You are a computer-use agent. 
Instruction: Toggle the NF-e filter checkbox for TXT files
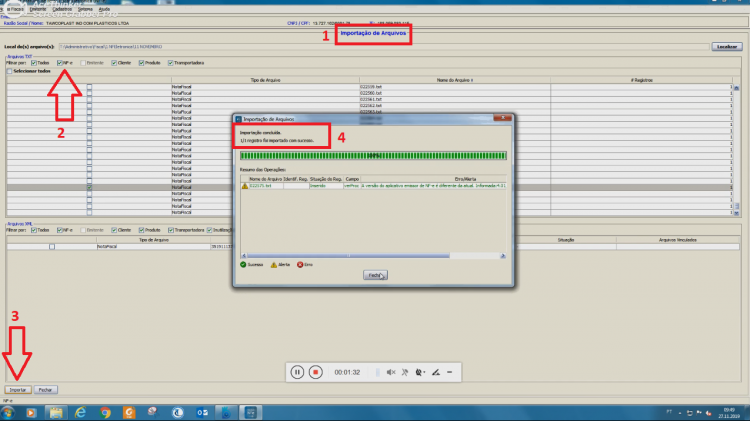click(60, 63)
